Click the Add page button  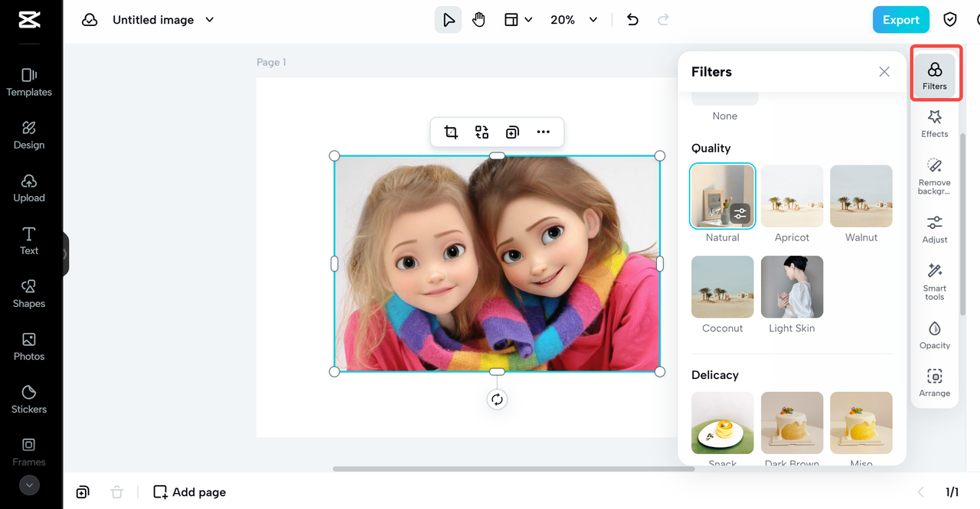click(190, 492)
